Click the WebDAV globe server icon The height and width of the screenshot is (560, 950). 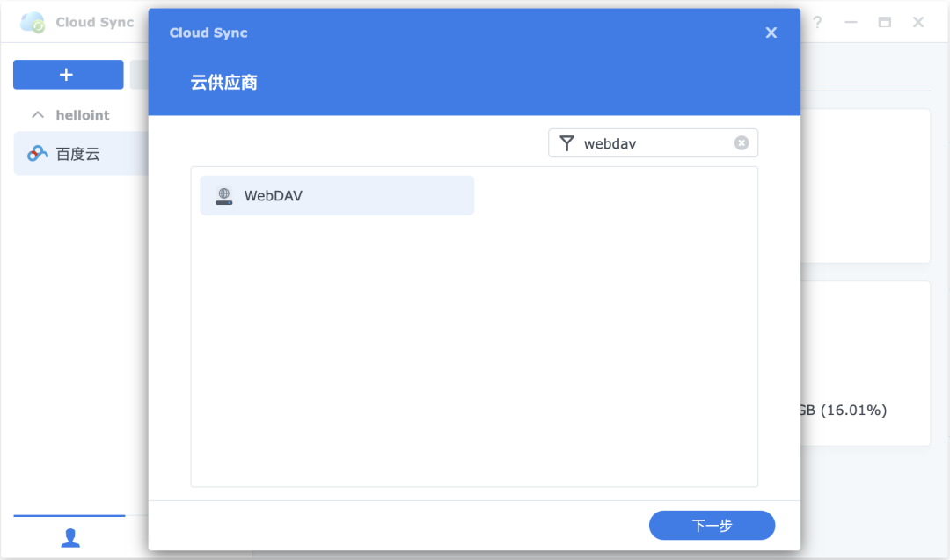pyautogui.click(x=223, y=195)
